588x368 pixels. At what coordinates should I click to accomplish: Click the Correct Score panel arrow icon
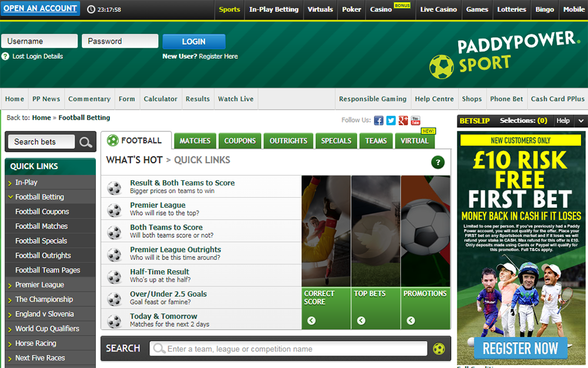pyautogui.click(x=311, y=320)
